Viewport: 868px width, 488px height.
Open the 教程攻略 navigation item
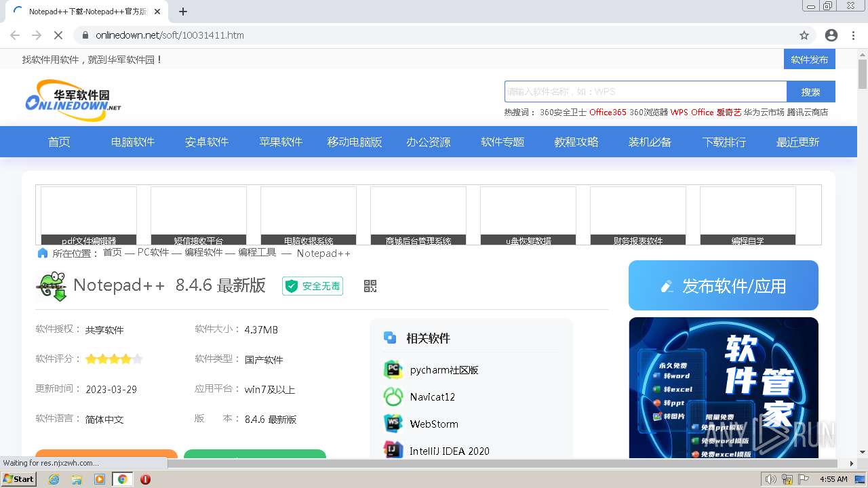pos(576,142)
